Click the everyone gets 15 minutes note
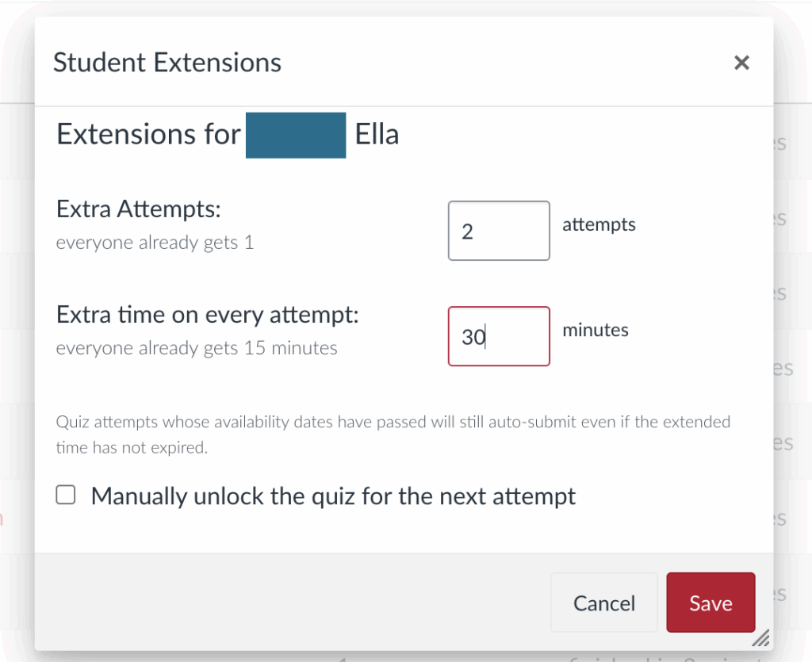The width and height of the screenshot is (812, 662). point(196,347)
